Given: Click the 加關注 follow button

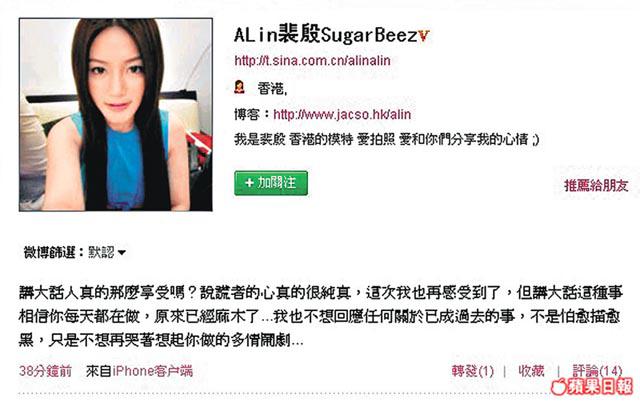Looking at the screenshot, I should 271,183.
